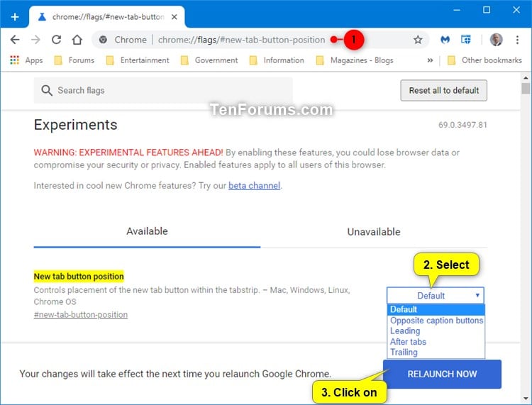Click the version number 69.0.3497.81
The image size is (532, 405).
462,125
